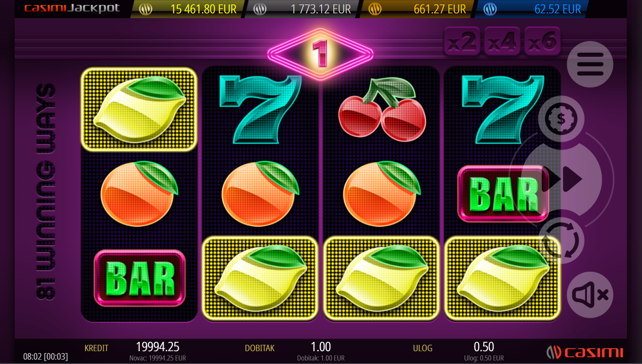Click the neon diamond number 1 indicator

[x=320, y=54]
